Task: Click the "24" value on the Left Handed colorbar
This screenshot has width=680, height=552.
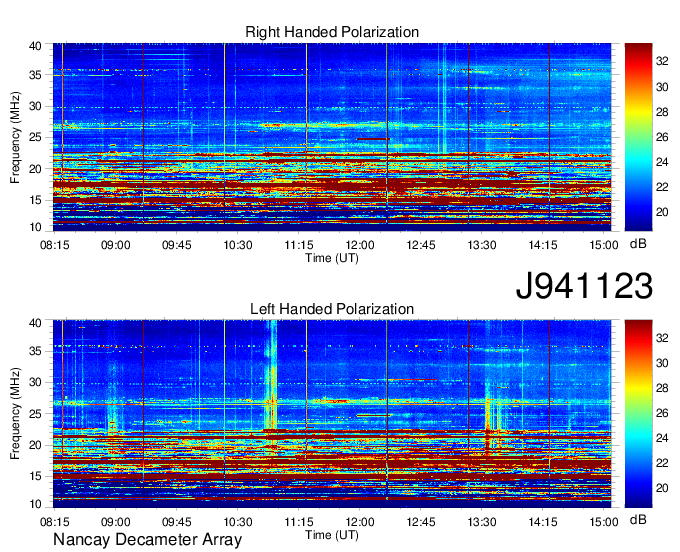Action: coord(662,438)
